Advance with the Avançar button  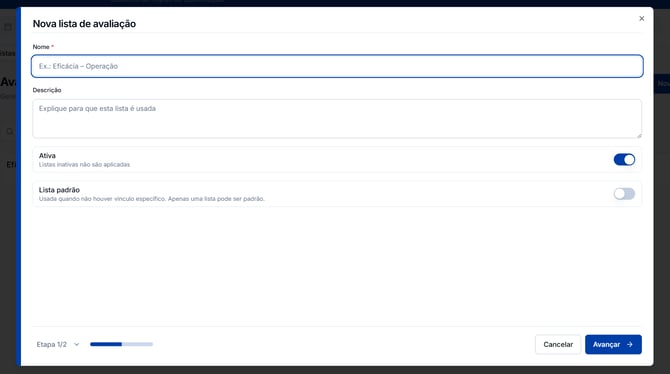tap(613, 344)
